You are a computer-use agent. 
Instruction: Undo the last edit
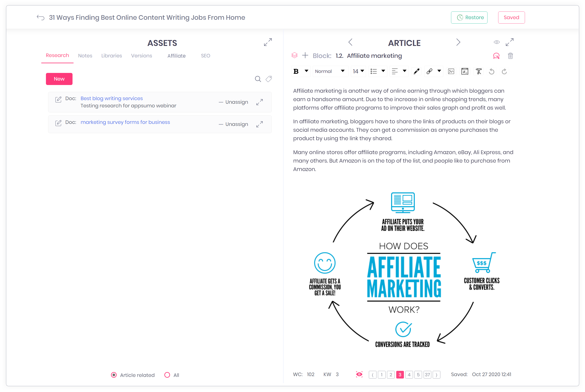[x=492, y=72]
